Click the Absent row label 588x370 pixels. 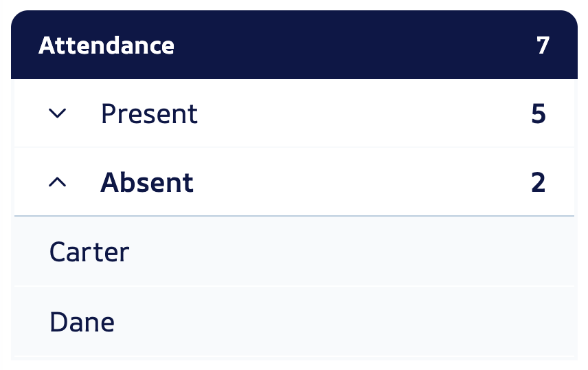pyautogui.click(x=147, y=182)
